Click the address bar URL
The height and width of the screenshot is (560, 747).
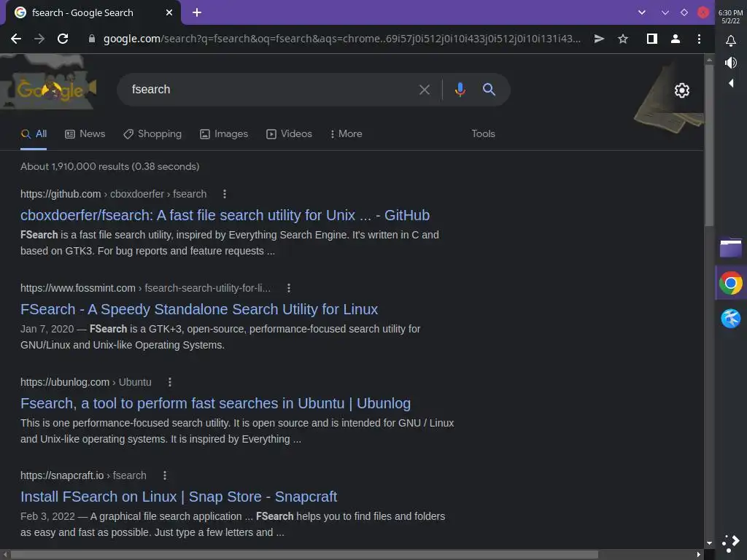click(x=341, y=39)
